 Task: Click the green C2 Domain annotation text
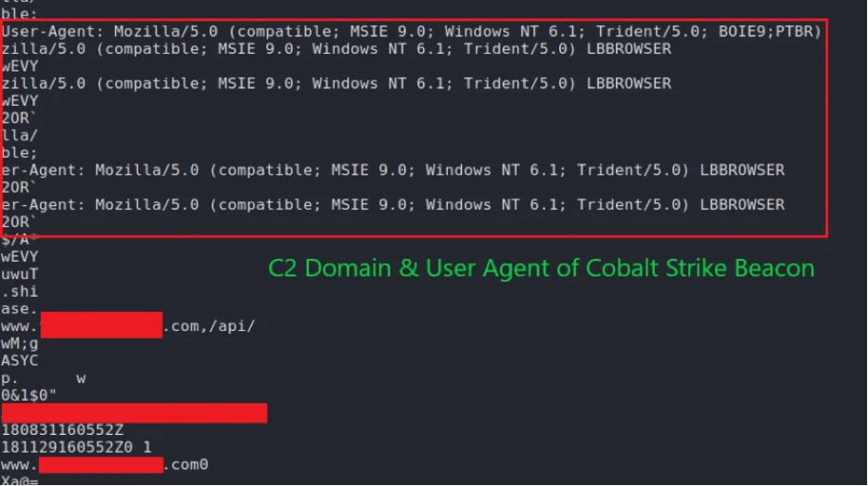(x=541, y=269)
